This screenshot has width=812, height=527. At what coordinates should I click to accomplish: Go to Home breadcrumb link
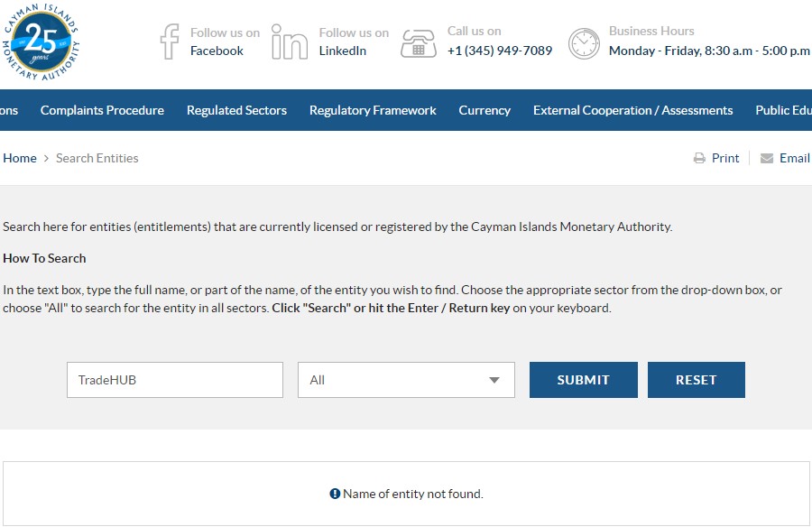click(20, 158)
